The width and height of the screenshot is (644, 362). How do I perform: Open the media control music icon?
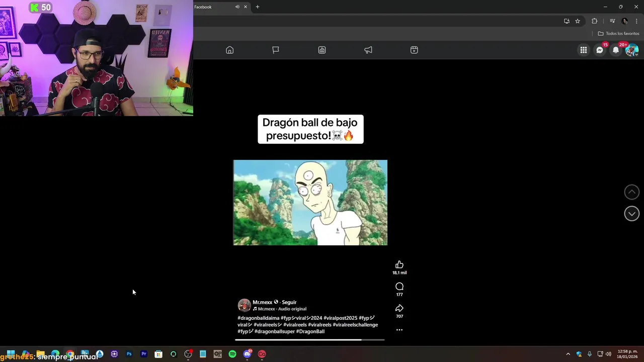(x=612, y=21)
